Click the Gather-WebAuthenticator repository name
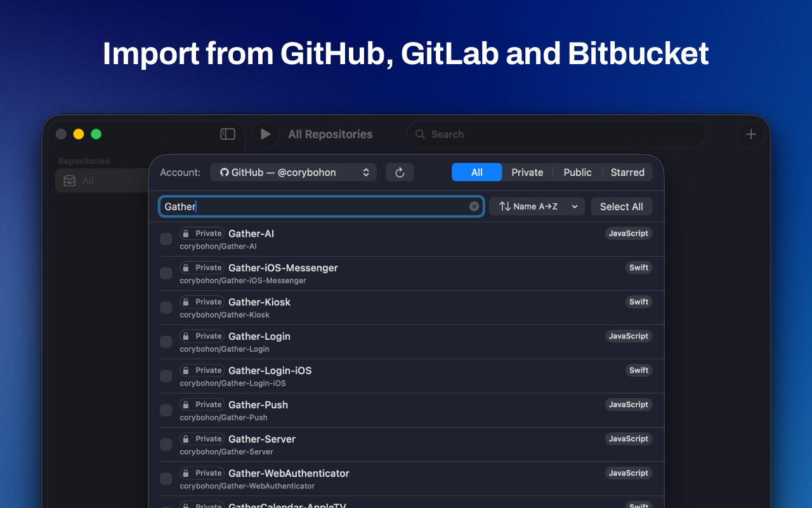The height and width of the screenshot is (508, 812). point(289,474)
